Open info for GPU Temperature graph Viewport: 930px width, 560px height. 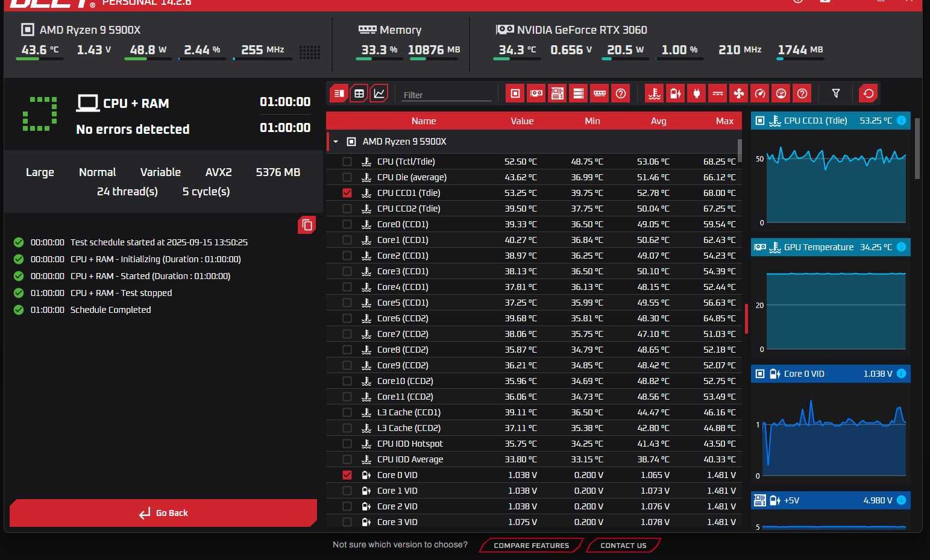[x=901, y=247]
